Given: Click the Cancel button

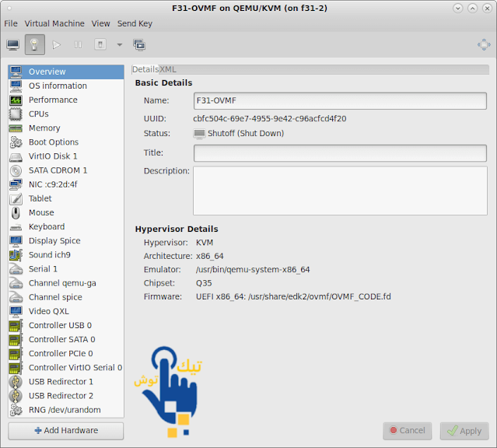Looking at the screenshot, I should tap(408, 431).
